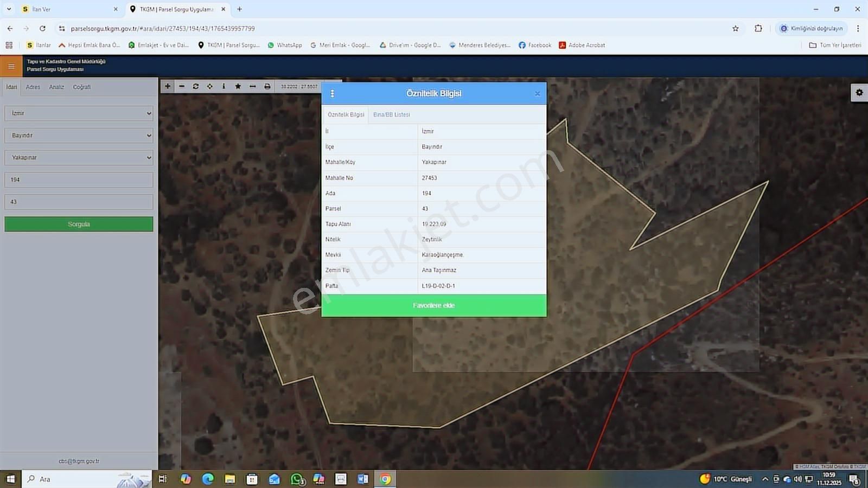The image size is (868, 488).
Task: Open WhatsApp from the Windows taskbar
Action: click(297, 479)
